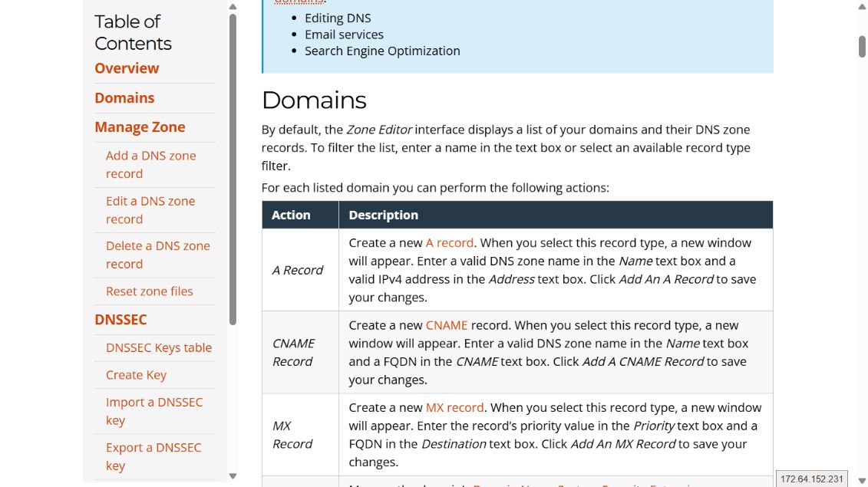
Task: Follow the A record link in table
Action: (x=450, y=243)
